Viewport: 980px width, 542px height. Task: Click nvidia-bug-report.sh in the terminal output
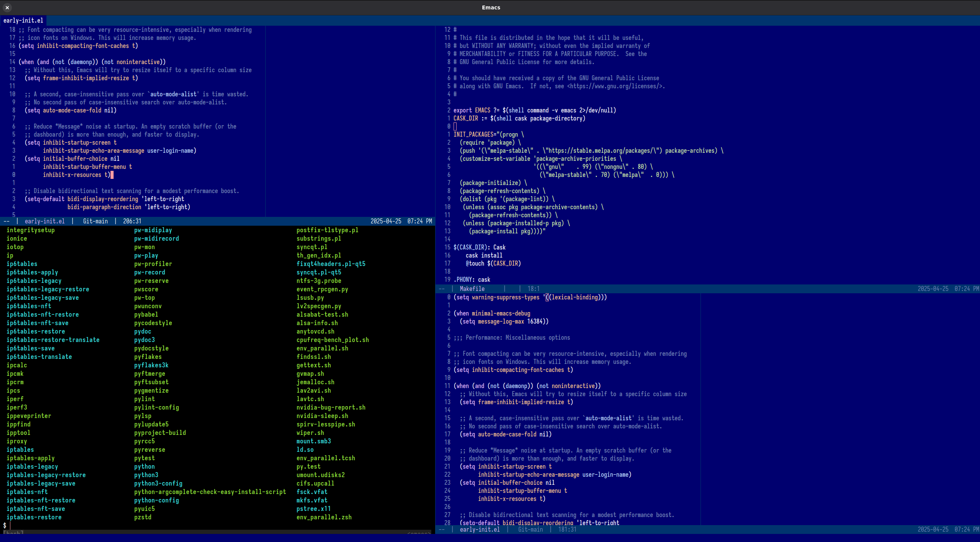click(331, 407)
